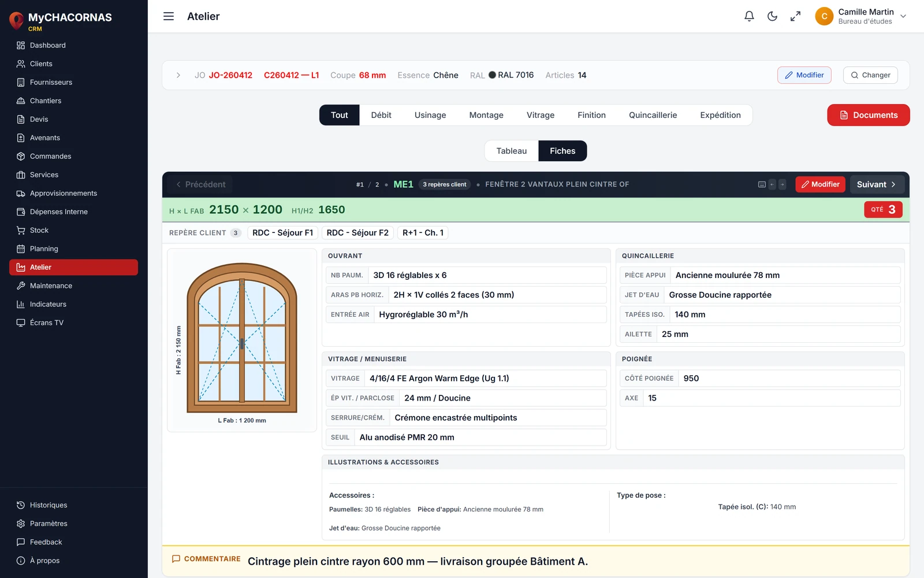924x578 pixels.
Task: Open Chantiers in the sidebar
Action: (73, 101)
